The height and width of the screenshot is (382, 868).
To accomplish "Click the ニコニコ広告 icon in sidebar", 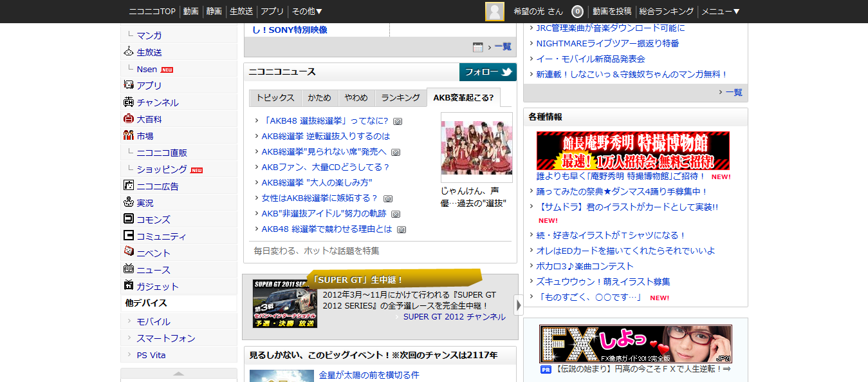I will tap(128, 186).
